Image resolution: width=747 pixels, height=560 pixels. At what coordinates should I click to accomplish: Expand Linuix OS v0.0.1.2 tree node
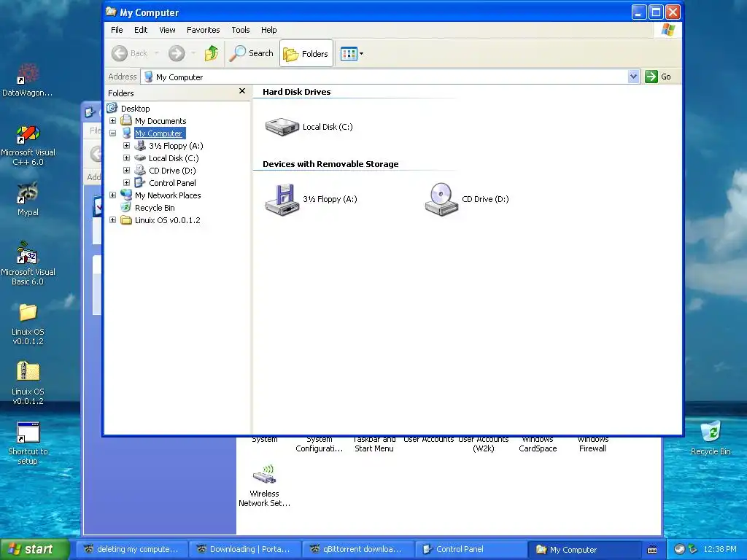pos(113,220)
